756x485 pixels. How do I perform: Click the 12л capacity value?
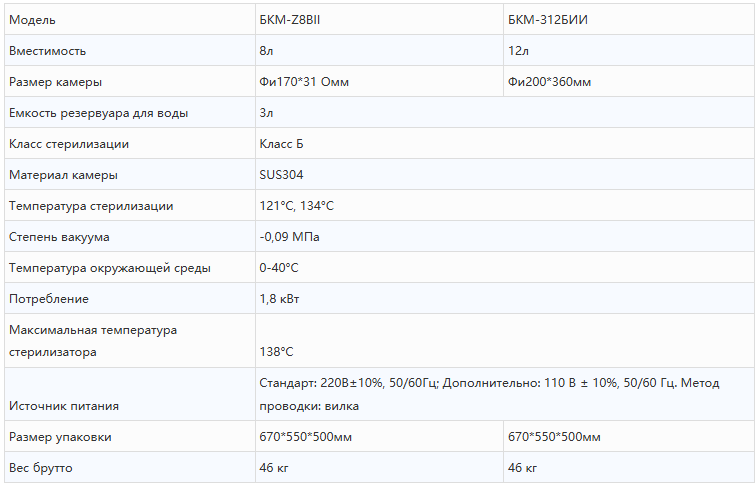[518, 51]
